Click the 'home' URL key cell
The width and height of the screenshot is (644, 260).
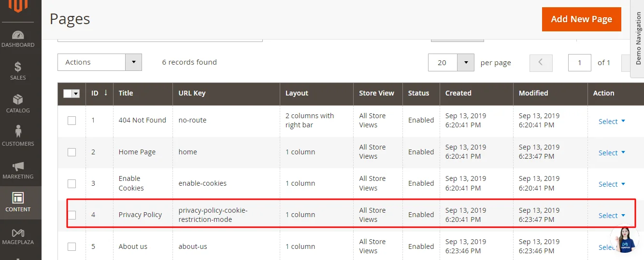[188, 152]
